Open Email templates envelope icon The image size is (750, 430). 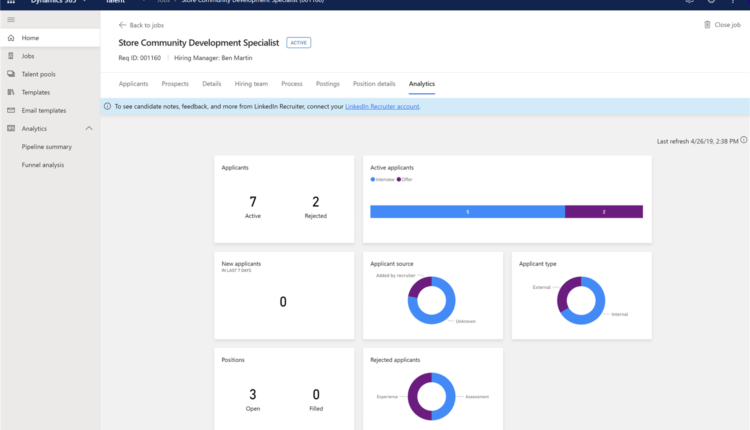tap(11, 110)
